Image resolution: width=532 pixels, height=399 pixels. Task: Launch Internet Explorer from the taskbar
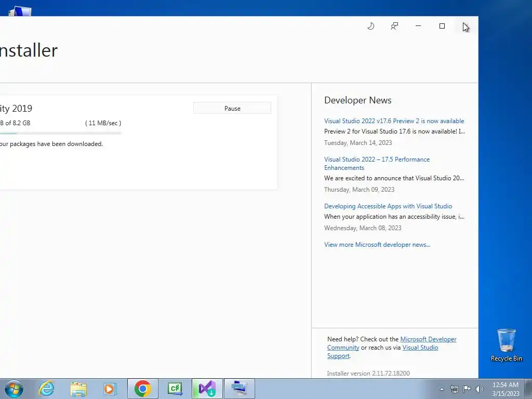[46, 389]
